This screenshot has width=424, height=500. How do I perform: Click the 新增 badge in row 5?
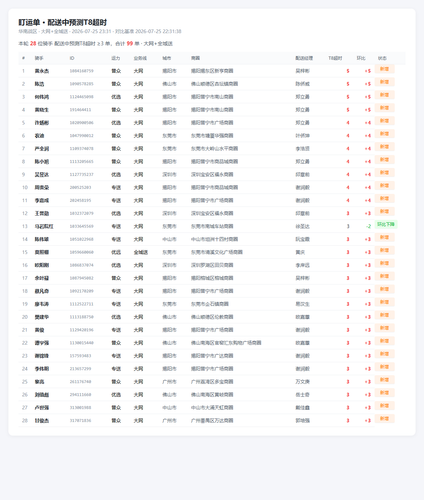[x=385, y=121]
